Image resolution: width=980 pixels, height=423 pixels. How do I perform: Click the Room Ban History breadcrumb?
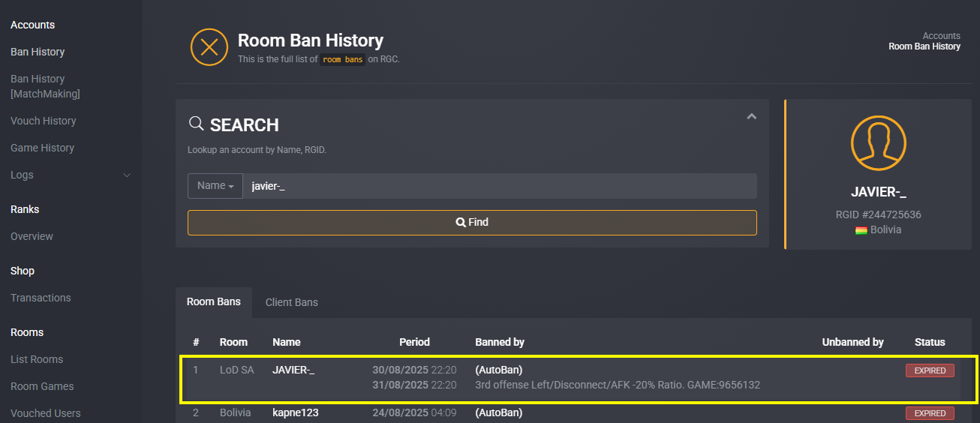click(924, 46)
